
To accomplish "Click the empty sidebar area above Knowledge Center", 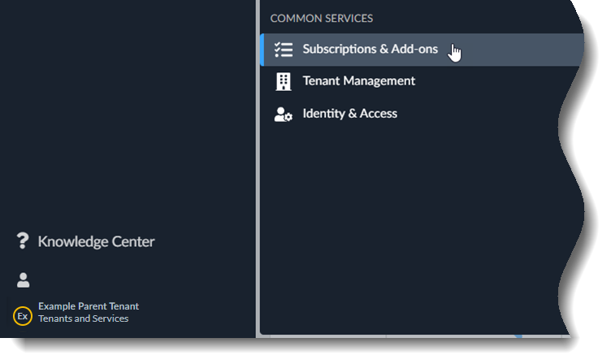I will tap(122, 122).
